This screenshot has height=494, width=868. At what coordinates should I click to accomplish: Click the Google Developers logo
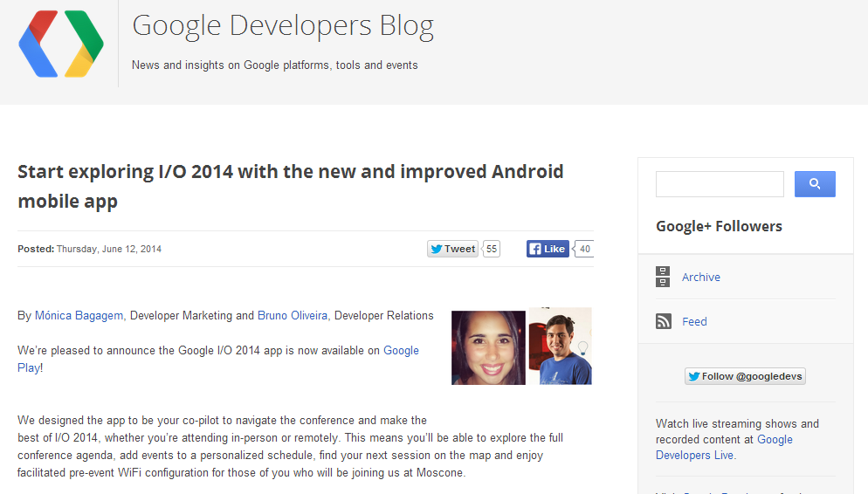point(61,44)
